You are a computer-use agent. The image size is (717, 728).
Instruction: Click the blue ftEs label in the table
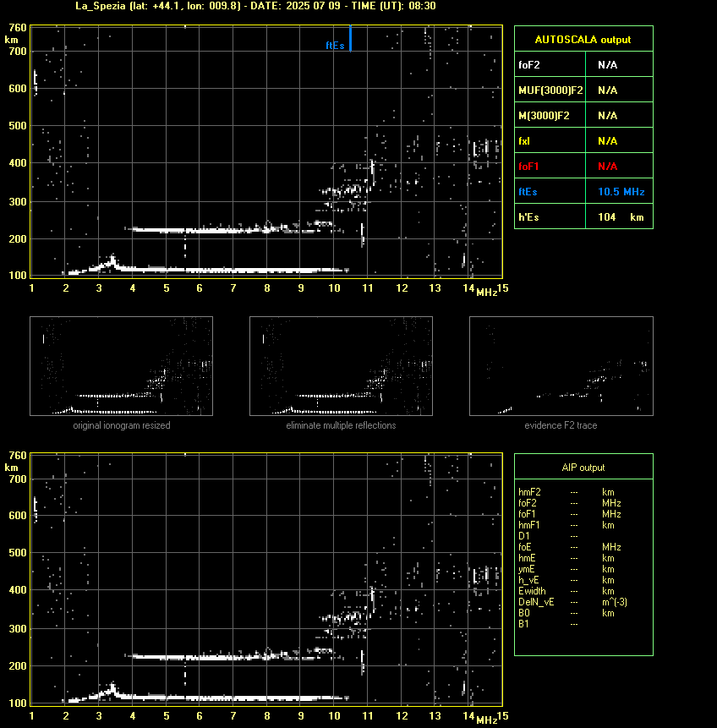(x=528, y=192)
